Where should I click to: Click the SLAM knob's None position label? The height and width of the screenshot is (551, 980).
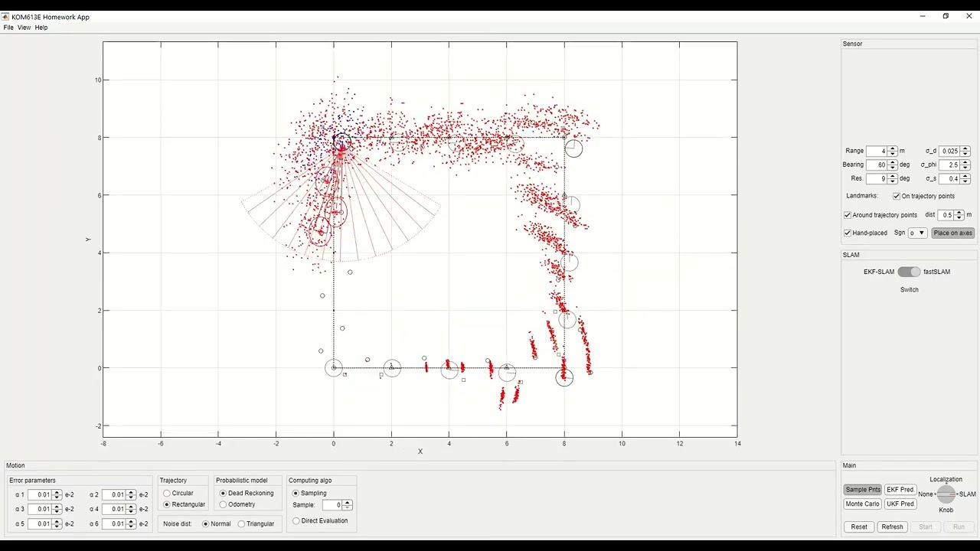[x=926, y=494]
